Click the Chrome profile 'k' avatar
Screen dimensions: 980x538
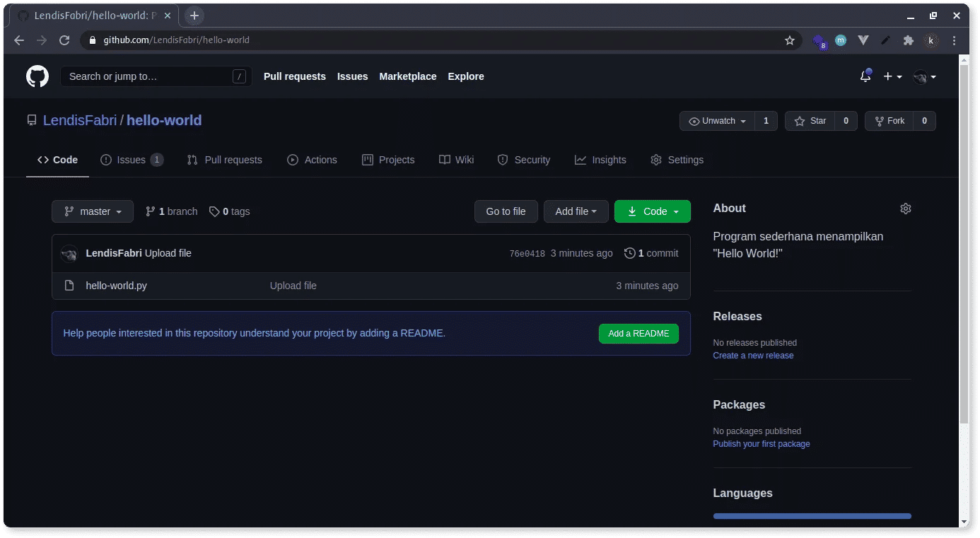pyautogui.click(x=931, y=40)
